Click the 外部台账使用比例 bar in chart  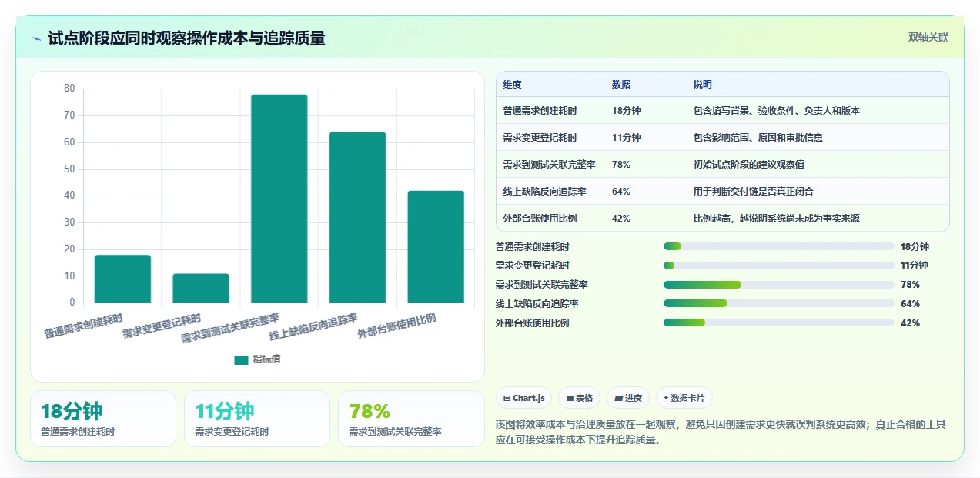tap(436, 246)
